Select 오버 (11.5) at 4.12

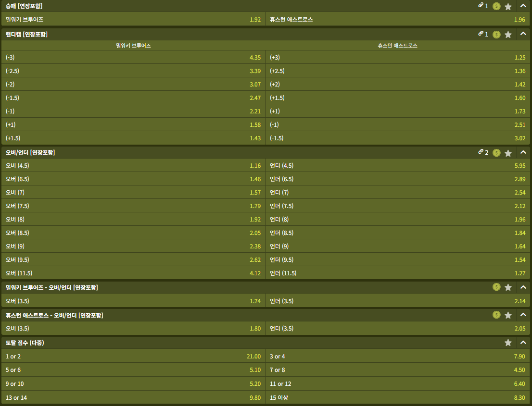tap(133, 273)
